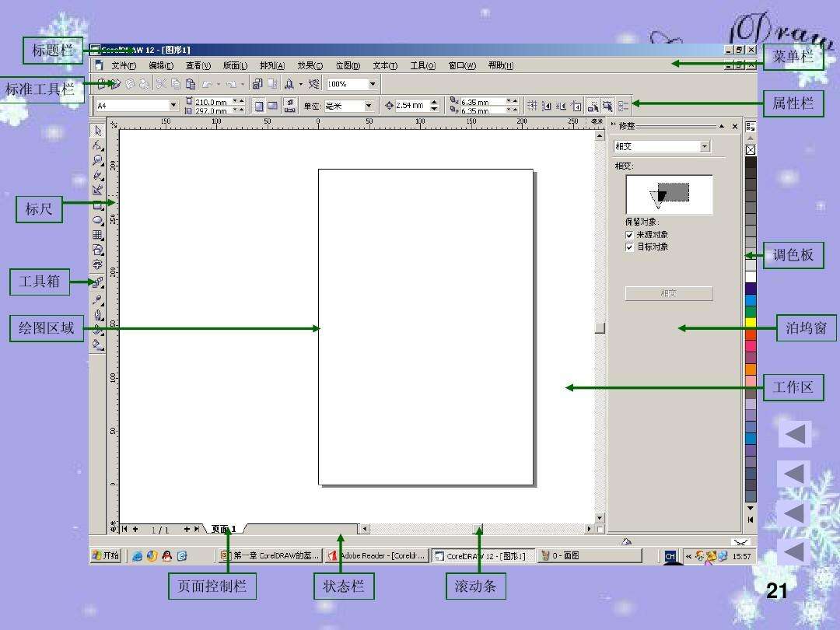The height and width of the screenshot is (630, 840).
Task: Open the 版面(L) menu
Action: [235, 66]
